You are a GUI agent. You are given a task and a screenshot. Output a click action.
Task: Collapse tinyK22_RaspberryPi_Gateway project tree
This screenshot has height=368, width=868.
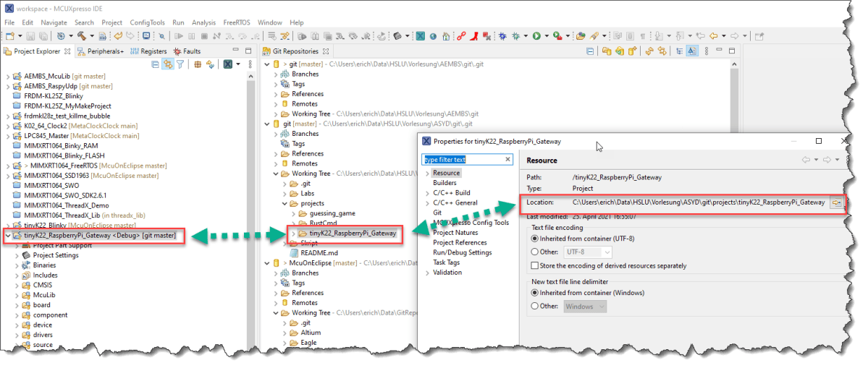[8, 236]
